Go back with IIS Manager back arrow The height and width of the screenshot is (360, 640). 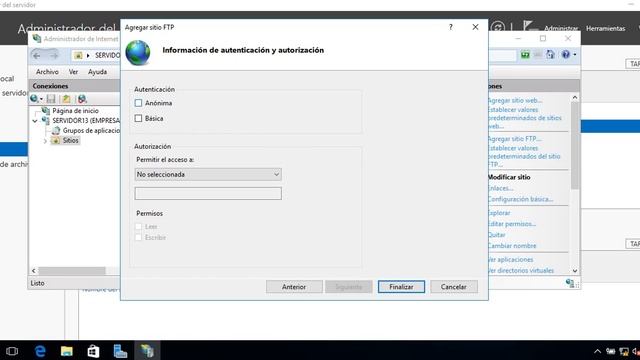click(x=37, y=55)
